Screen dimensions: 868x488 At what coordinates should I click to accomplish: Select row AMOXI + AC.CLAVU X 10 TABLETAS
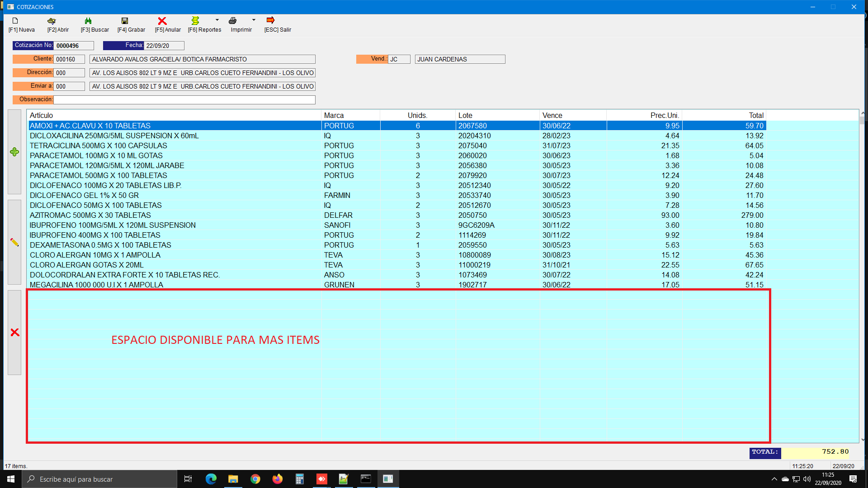tap(397, 126)
